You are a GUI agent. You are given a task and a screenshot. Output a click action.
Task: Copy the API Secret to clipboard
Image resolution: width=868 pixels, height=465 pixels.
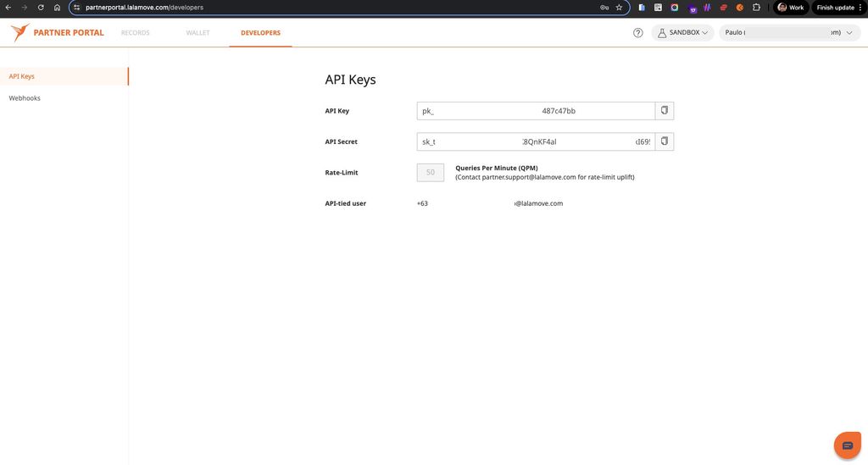click(x=665, y=141)
